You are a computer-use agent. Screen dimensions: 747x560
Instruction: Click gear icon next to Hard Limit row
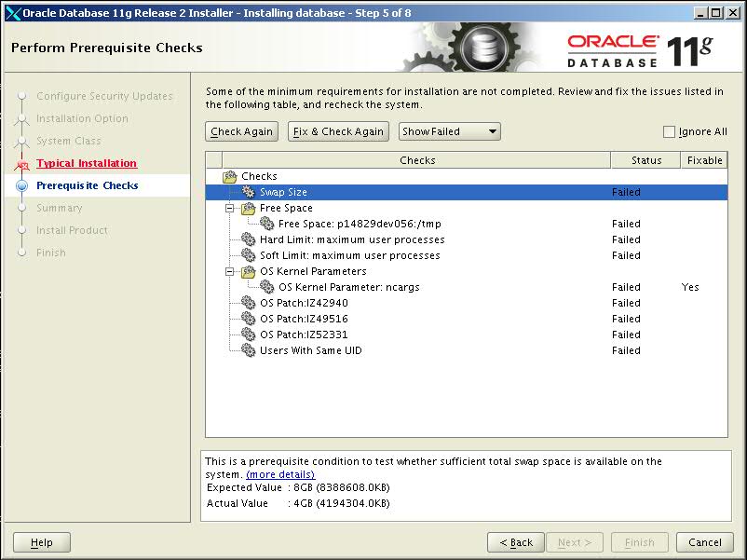(248, 239)
